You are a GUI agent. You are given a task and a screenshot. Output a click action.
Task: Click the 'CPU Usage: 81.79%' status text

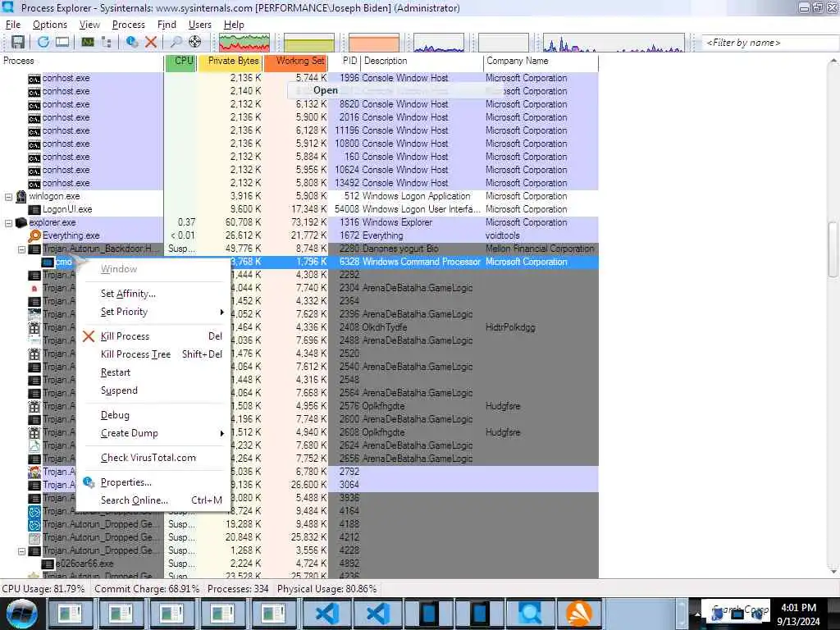(x=43, y=589)
